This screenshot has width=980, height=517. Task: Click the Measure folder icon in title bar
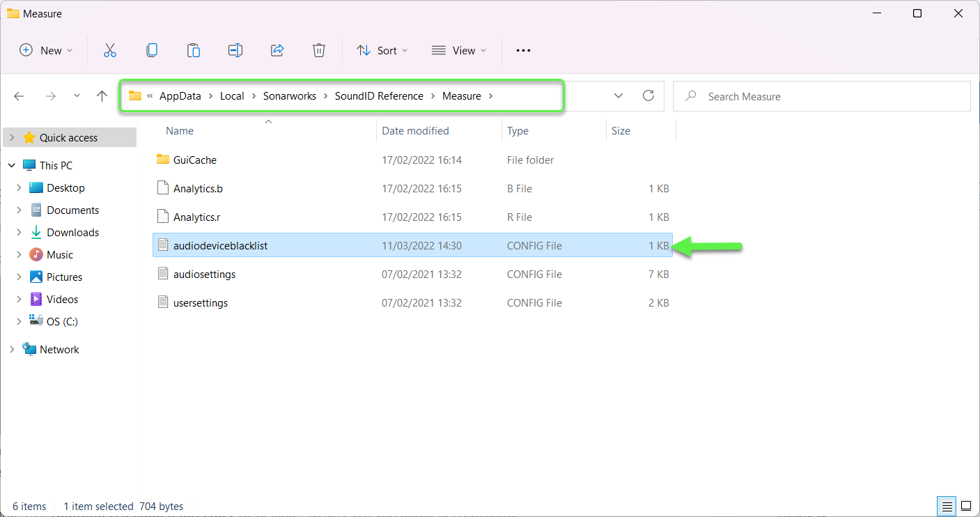click(x=13, y=13)
